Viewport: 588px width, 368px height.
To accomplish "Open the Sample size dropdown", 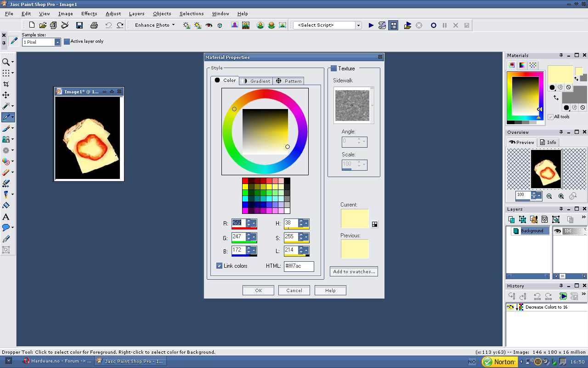I will coord(57,42).
